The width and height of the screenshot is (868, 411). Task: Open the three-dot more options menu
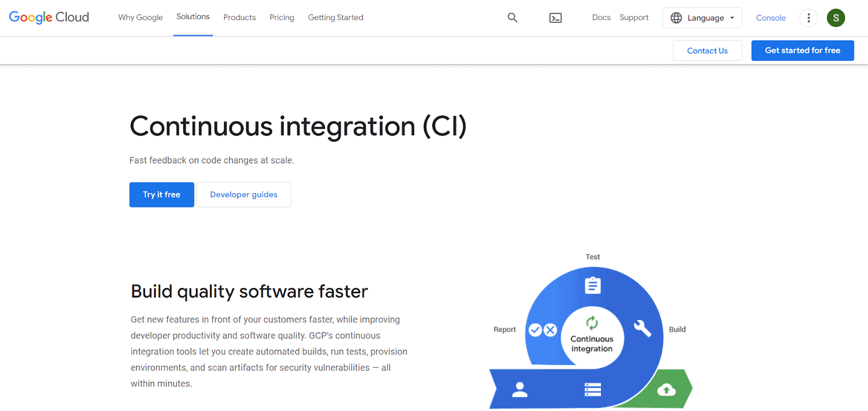click(x=808, y=18)
